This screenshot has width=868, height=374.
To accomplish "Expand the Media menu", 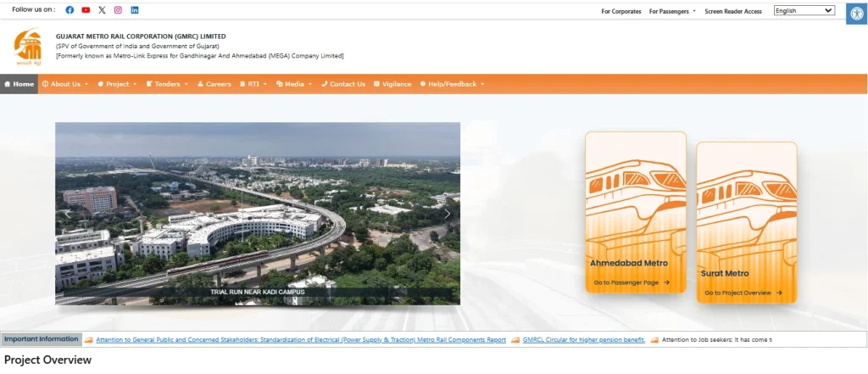I will pos(294,84).
